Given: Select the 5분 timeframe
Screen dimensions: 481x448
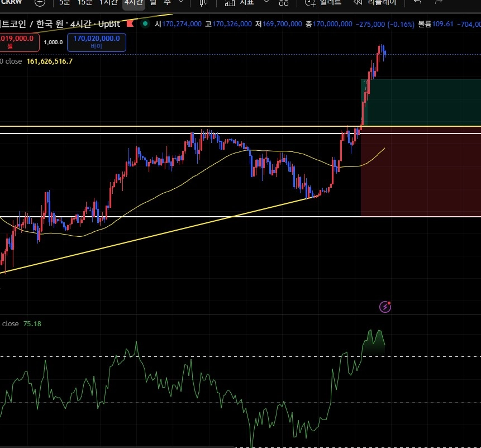Looking at the screenshot, I should tap(64, 2).
